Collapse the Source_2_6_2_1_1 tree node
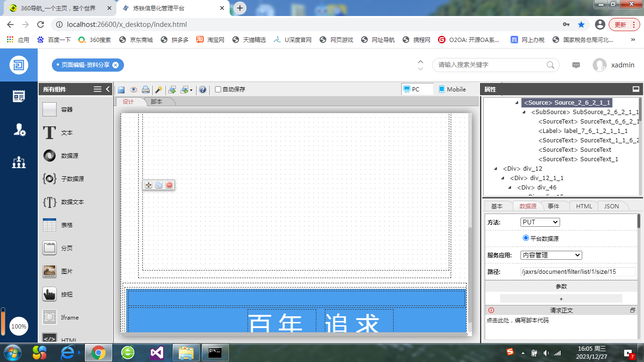644x362 pixels. [517, 103]
